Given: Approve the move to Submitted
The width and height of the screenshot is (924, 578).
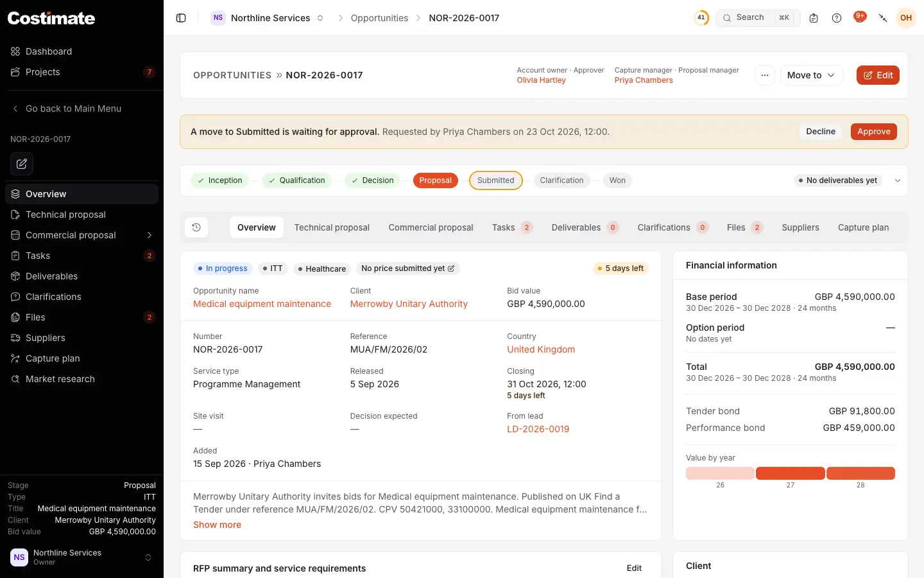Looking at the screenshot, I should click(x=874, y=132).
